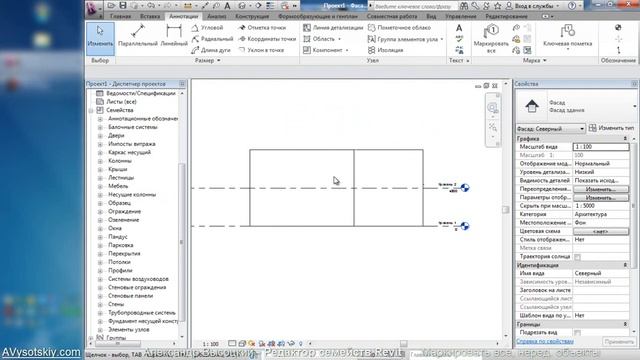This screenshot has width=640, height=360.
Task: Click the Save icon in quick access toolbar
Action: (x=122, y=6)
